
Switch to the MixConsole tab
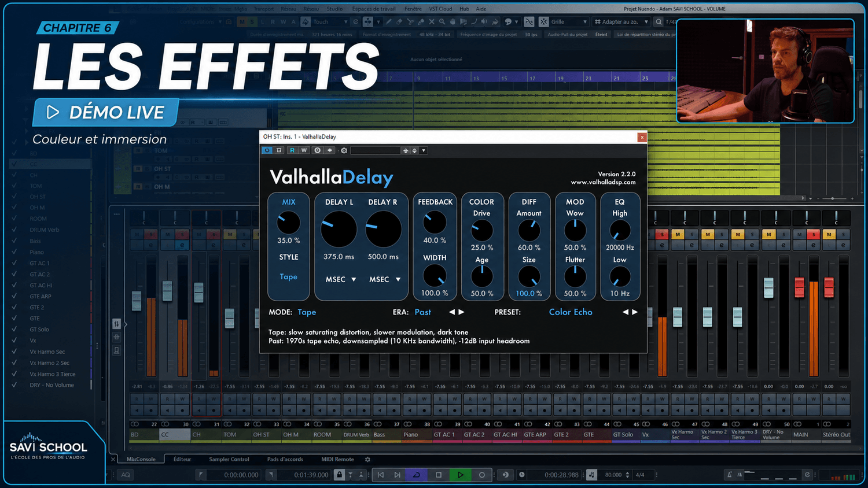pos(141,459)
